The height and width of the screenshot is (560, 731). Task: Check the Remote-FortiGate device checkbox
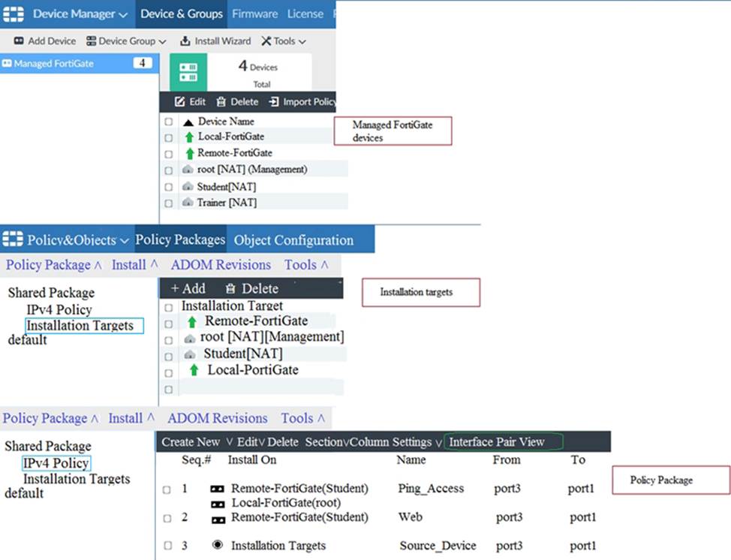[169, 153]
